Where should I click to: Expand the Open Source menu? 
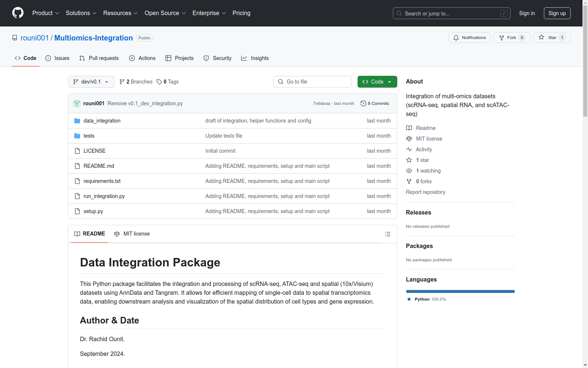(x=165, y=13)
